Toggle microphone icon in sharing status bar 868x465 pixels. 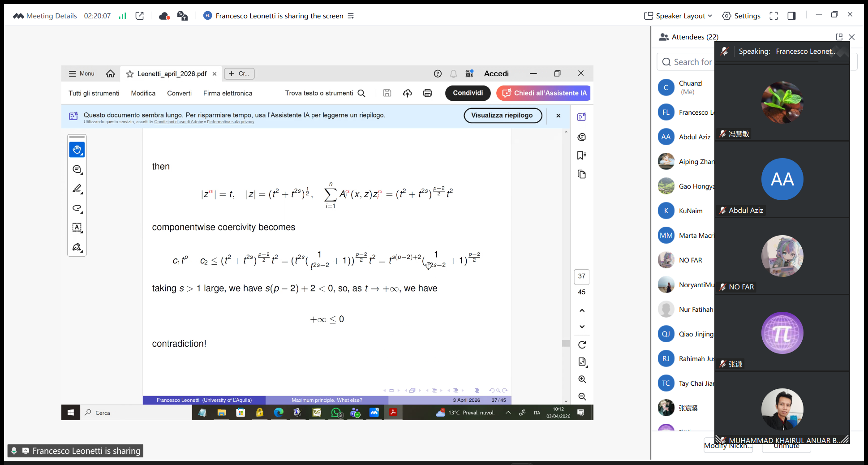pyautogui.click(x=14, y=451)
